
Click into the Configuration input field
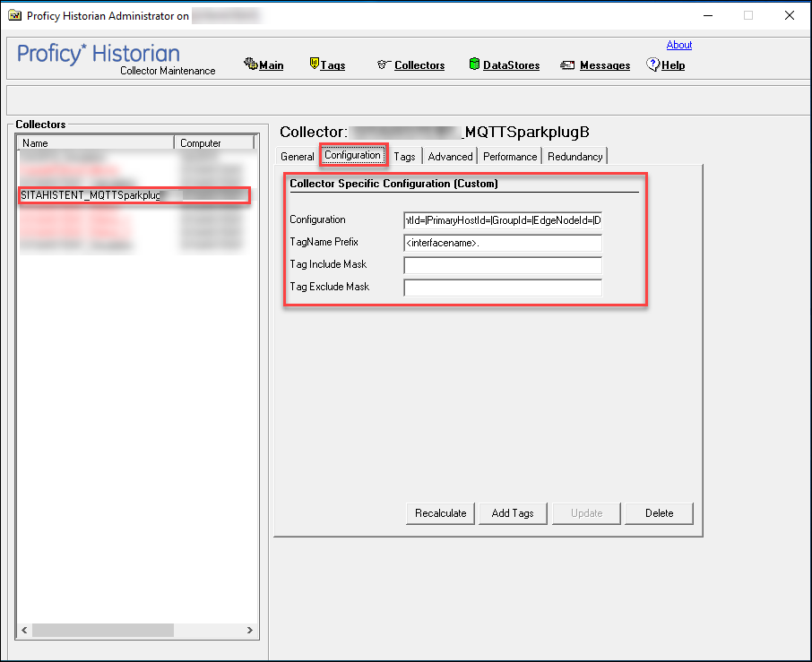(503, 220)
